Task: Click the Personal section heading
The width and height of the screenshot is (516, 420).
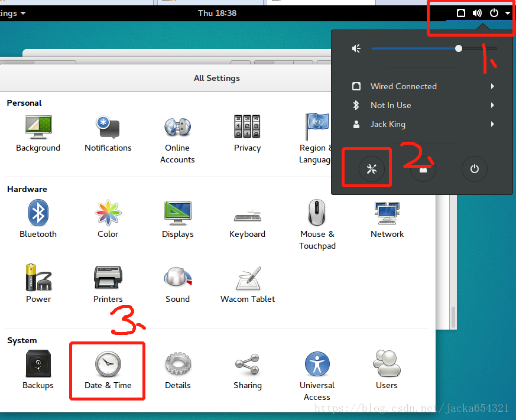Action: (x=24, y=103)
